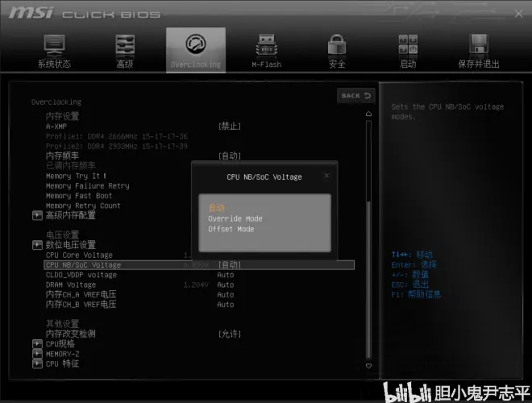Screen dimensions: 532x403
Task: Choose Offset Mode option
Action: coord(231,229)
